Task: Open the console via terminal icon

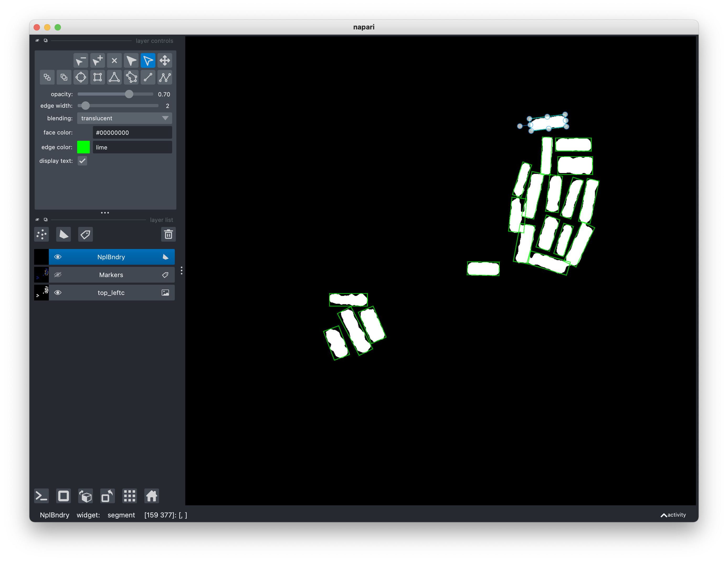Action: click(42, 496)
